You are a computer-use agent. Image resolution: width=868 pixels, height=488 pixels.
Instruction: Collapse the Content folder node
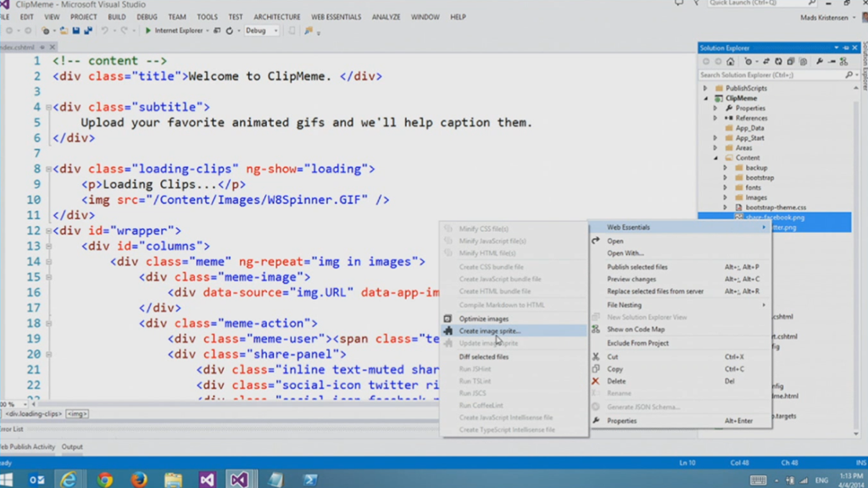point(715,158)
